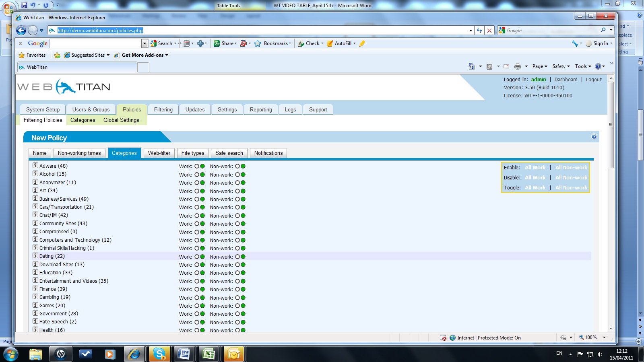Open the zoom level 100% dropdown
Screen dimensions: 644x362
click(x=604, y=337)
